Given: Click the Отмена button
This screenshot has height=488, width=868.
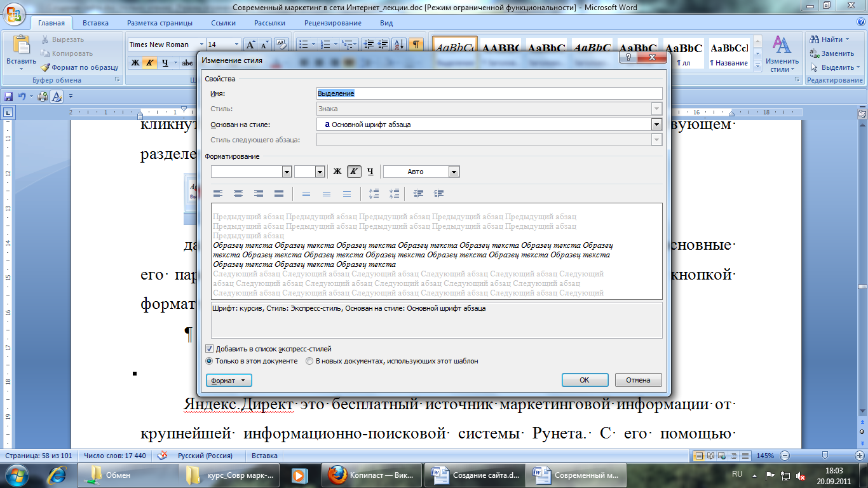Looking at the screenshot, I should pos(638,380).
